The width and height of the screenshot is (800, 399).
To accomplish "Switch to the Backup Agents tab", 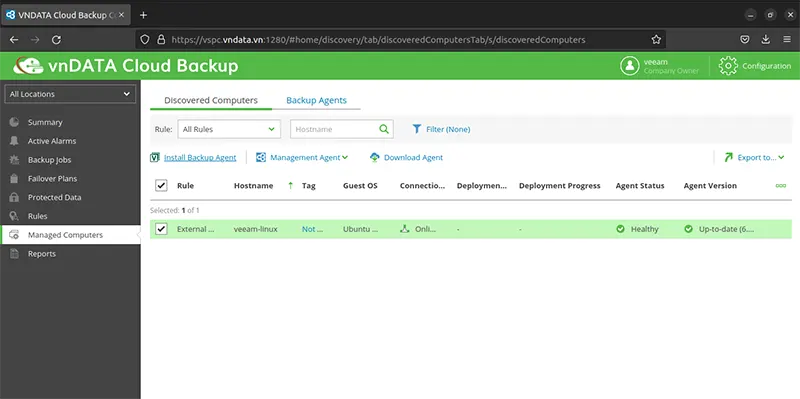I will [316, 101].
